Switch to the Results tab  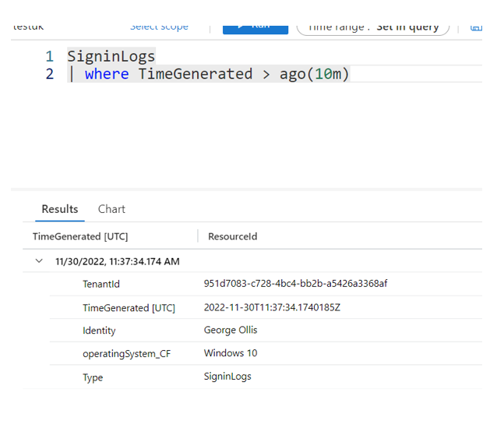(x=60, y=209)
